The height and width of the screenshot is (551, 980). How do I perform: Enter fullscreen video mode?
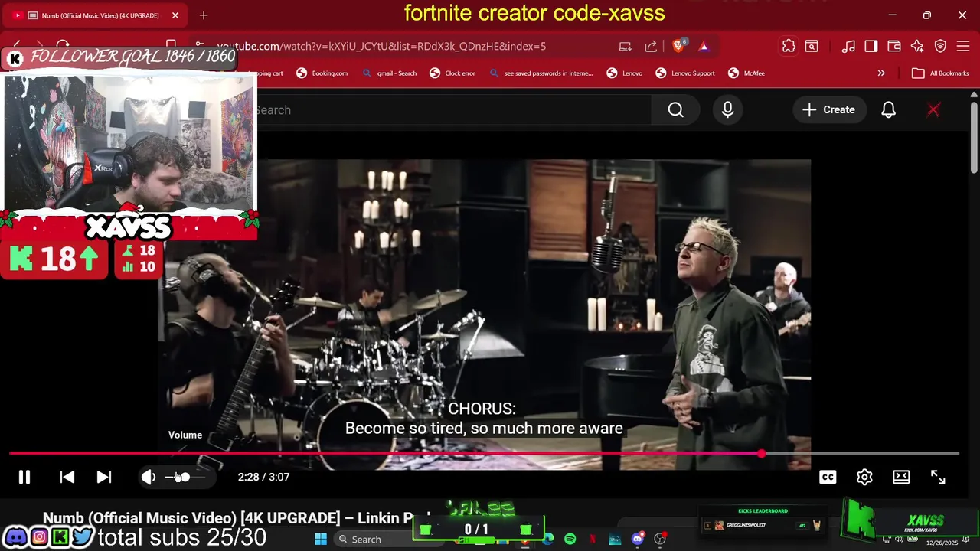pyautogui.click(x=938, y=477)
